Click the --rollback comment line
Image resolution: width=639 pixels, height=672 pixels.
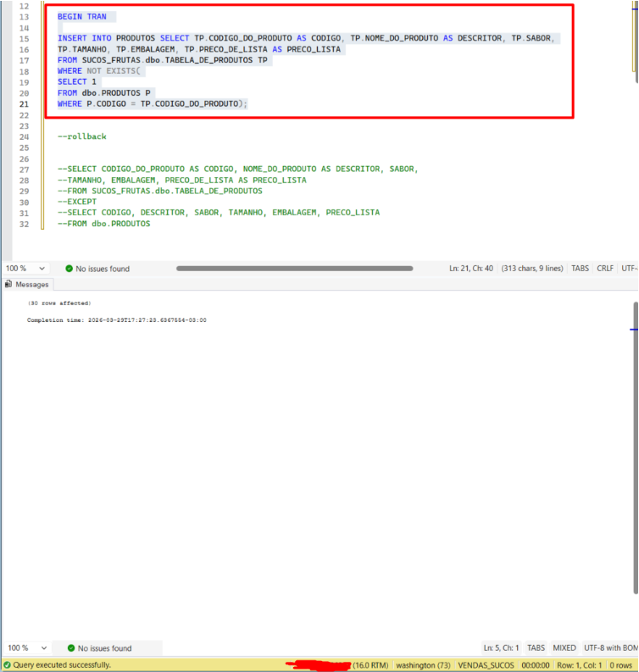[x=82, y=136]
